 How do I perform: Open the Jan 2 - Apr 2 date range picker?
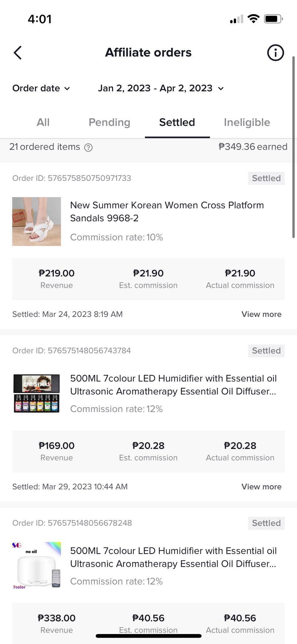click(161, 88)
